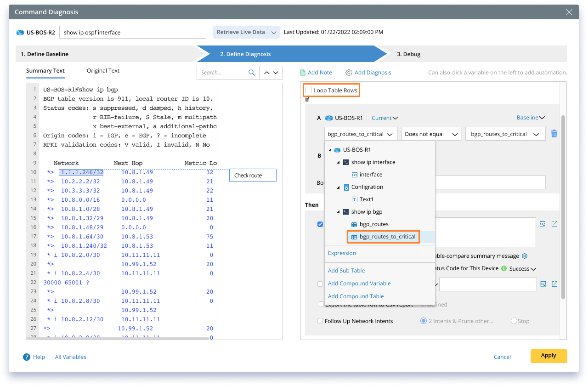The width and height of the screenshot is (588, 386).
Task: Tick the Follow Up Network Intents checkbox
Action: point(320,321)
